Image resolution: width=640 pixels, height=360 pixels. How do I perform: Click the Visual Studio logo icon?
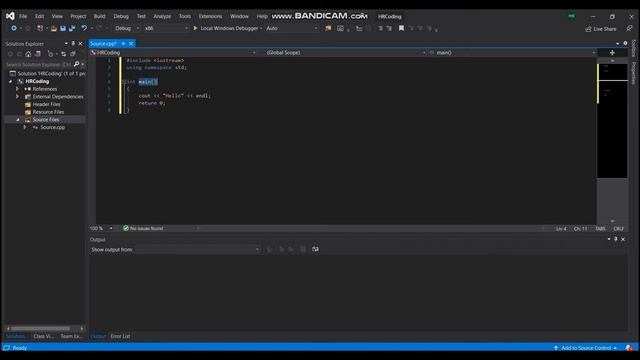(x=10, y=16)
